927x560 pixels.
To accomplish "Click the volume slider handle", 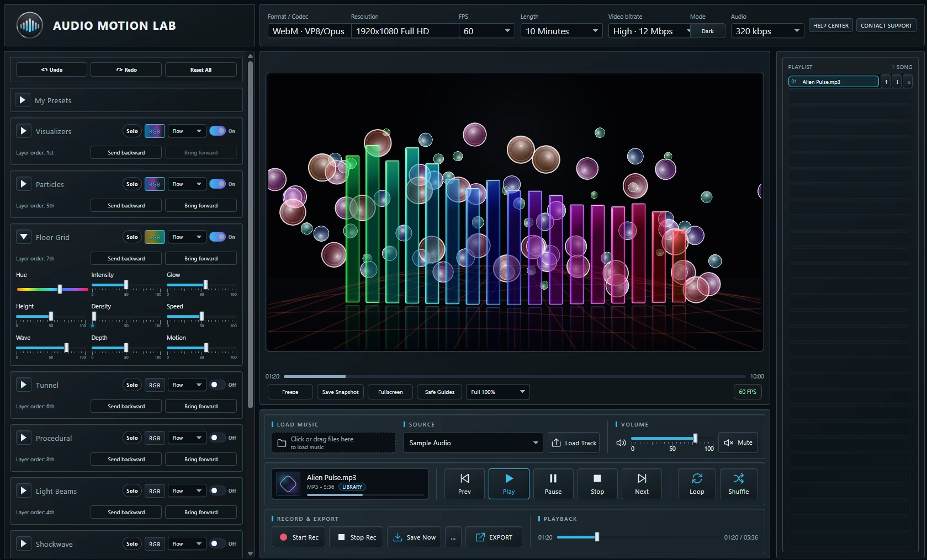I will 695,438.
